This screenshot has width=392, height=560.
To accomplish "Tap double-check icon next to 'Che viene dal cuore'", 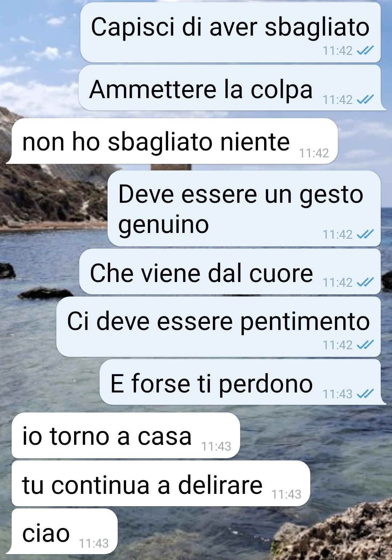I will point(365,282).
